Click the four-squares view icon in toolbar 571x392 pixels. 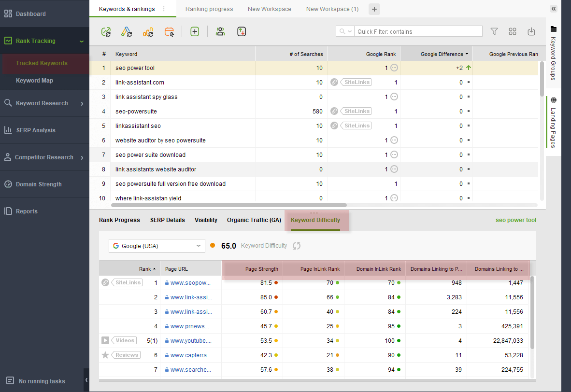point(513,32)
